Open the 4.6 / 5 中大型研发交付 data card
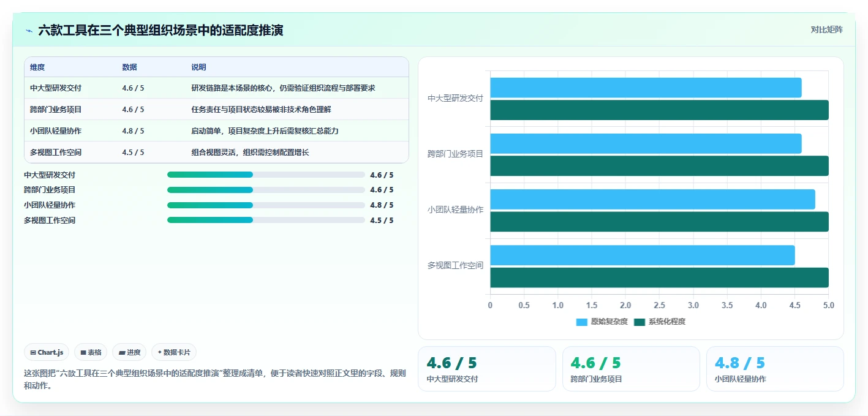 (487, 369)
